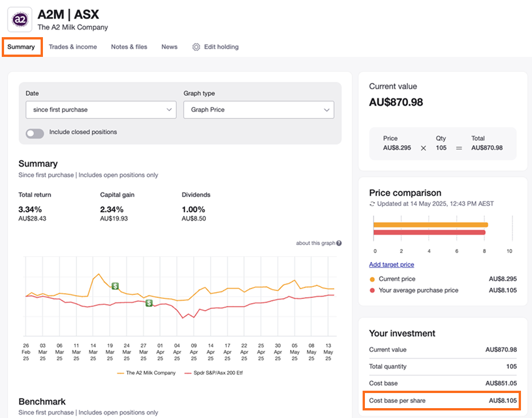Click the question mark about this graph icon
The height and width of the screenshot is (418, 532).
click(339, 243)
